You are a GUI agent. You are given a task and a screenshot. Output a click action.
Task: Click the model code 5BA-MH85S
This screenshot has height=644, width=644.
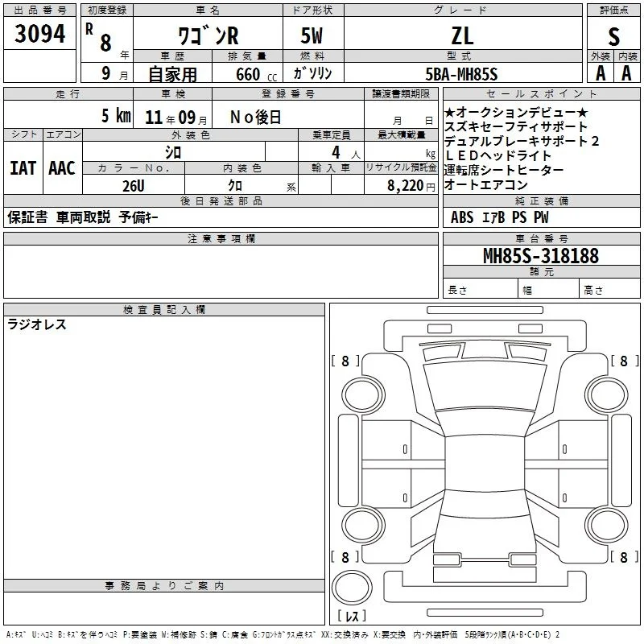(x=461, y=74)
